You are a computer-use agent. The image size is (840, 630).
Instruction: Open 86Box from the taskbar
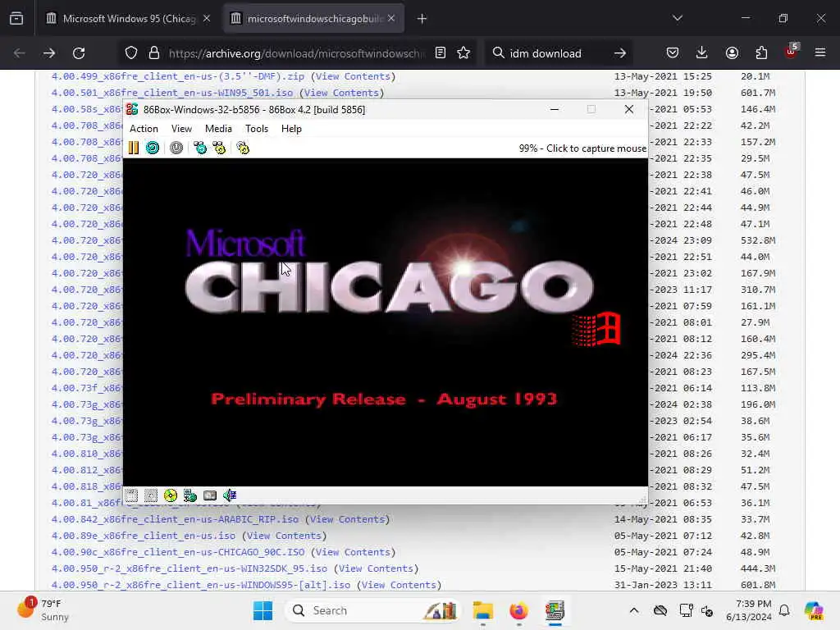coord(555,610)
